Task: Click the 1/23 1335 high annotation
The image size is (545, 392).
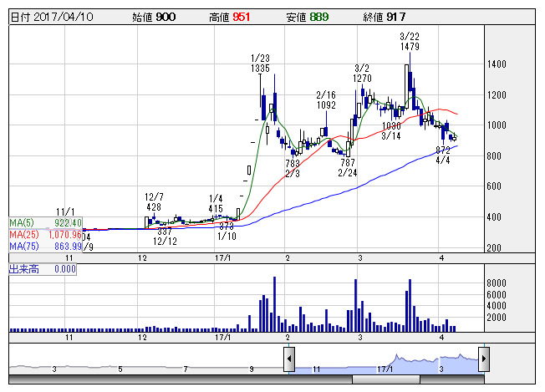Action: pos(260,63)
